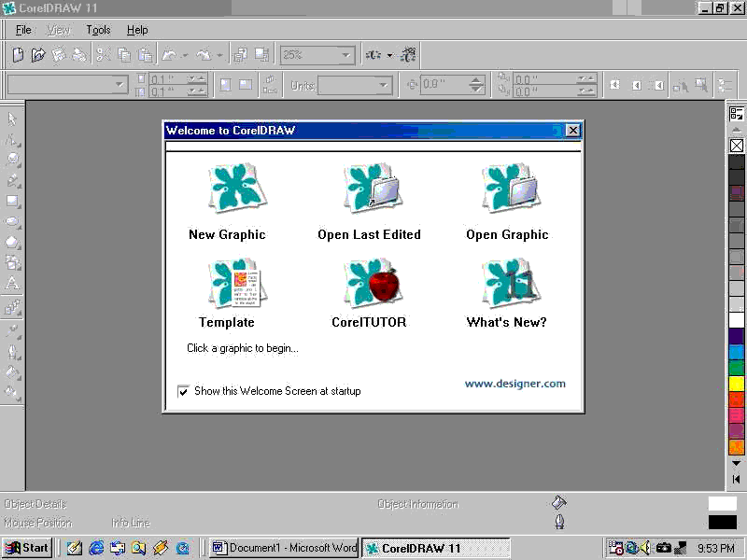Visit the www.designer.com link
The image size is (747, 560).
(515, 384)
